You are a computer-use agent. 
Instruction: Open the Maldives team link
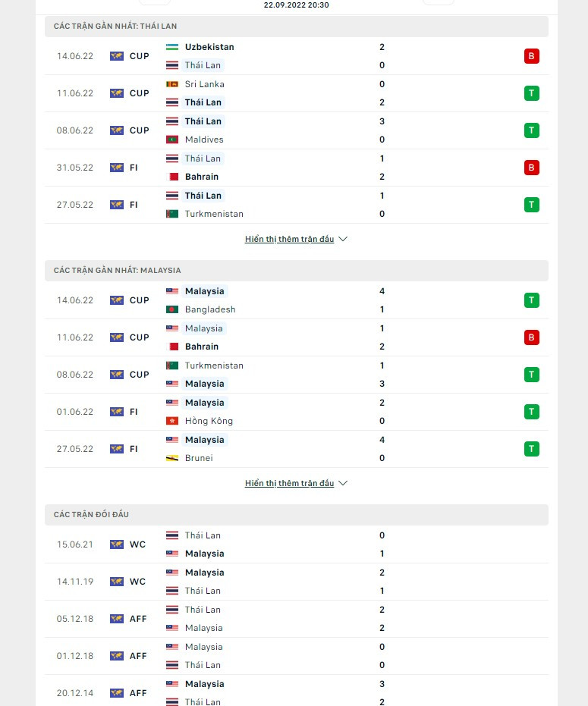coord(204,140)
